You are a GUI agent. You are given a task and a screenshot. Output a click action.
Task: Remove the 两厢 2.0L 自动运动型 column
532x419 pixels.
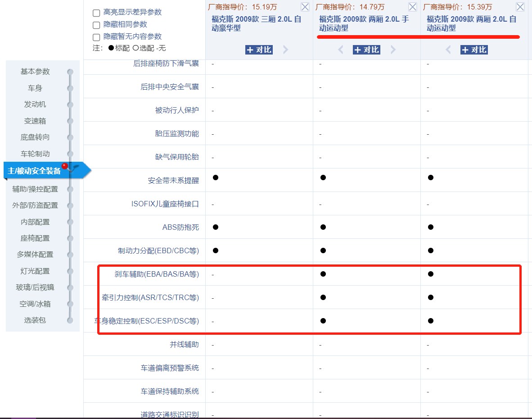(x=520, y=7)
